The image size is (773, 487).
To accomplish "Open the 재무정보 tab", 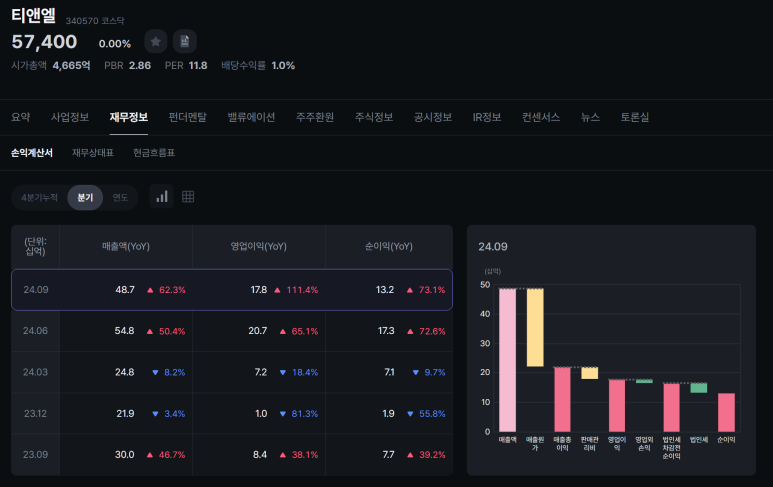I will pos(129,117).
